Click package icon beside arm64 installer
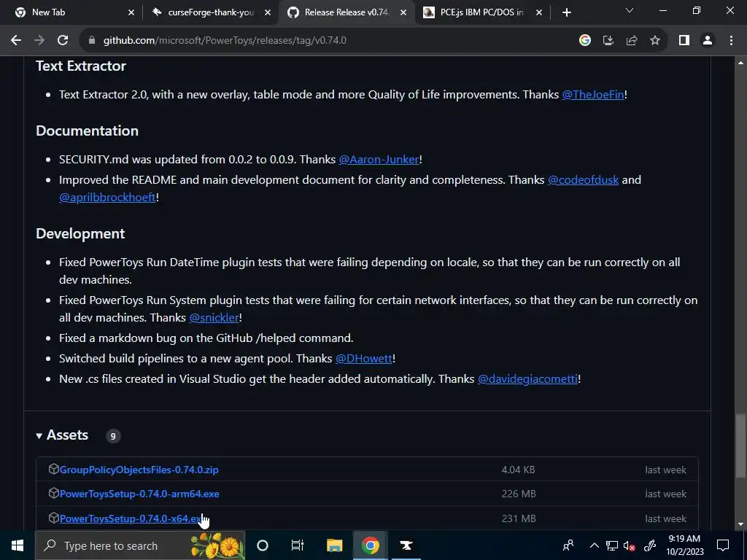 point(53,494)
